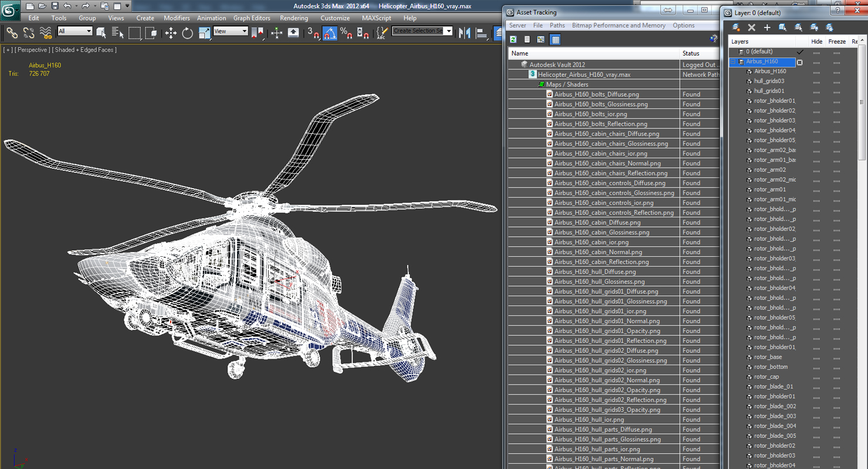Click the Use Pivot Point Center icon
This screenshot has height=469, width=868.
pyautogui.click(x=257, y=33)
